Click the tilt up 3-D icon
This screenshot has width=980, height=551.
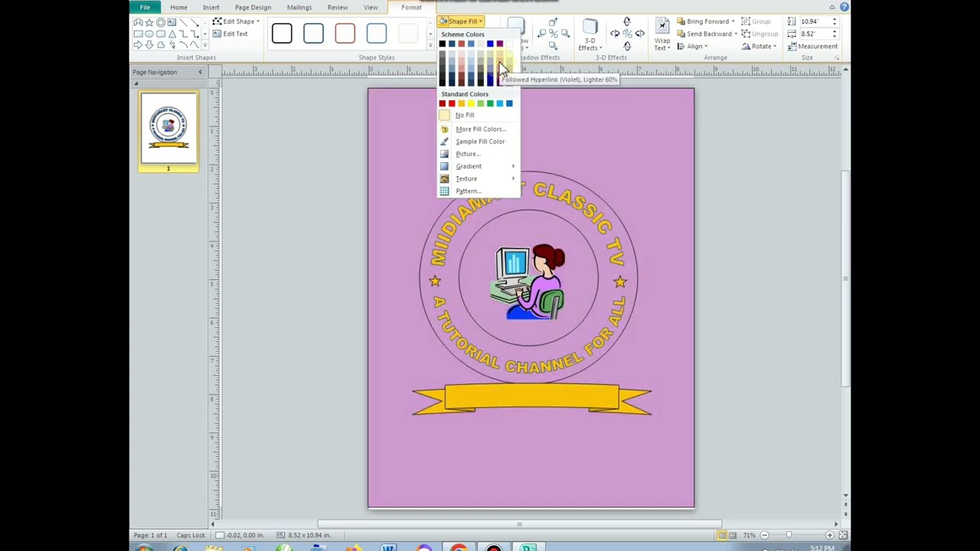pyautogui.click(x=627, y=21)
